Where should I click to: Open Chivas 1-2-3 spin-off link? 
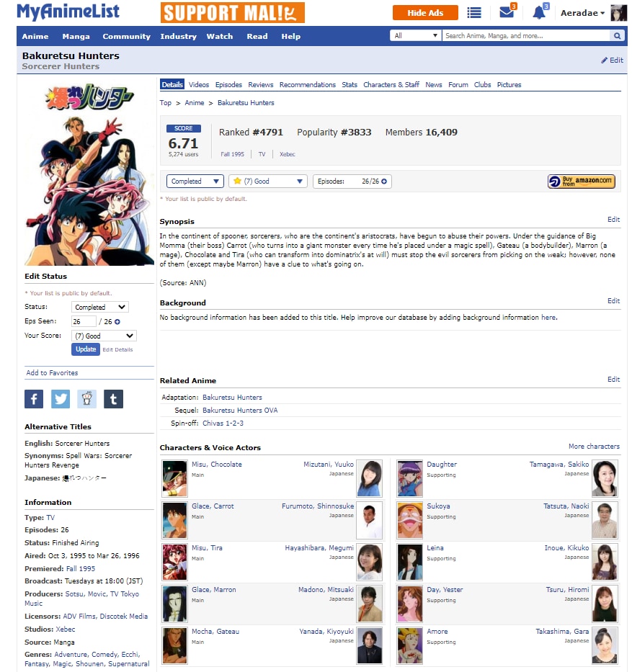point(223,423)
